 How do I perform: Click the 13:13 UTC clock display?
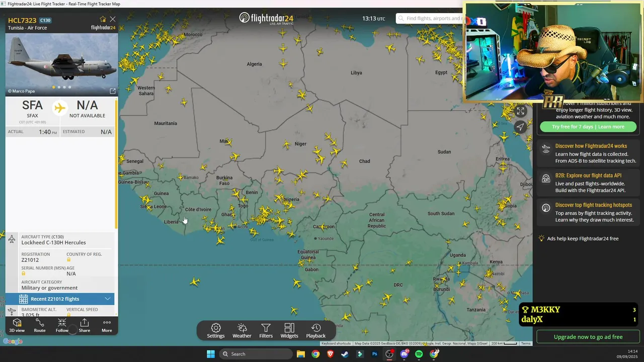373,19
